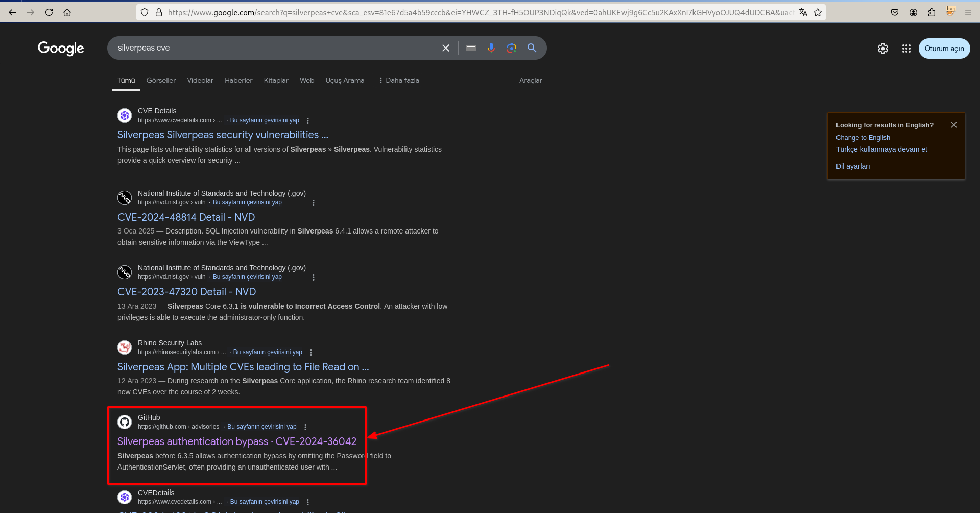
Task: Open options menu for GitHub result
Action: tap(305, 427)
